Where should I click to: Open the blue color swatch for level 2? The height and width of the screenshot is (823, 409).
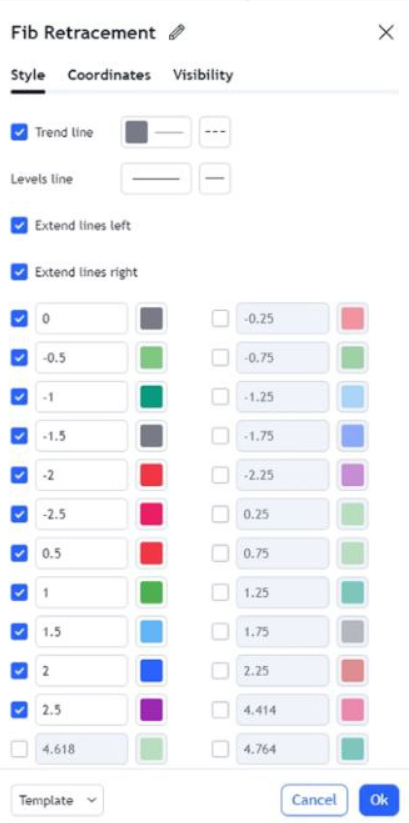tap(152, 671)
